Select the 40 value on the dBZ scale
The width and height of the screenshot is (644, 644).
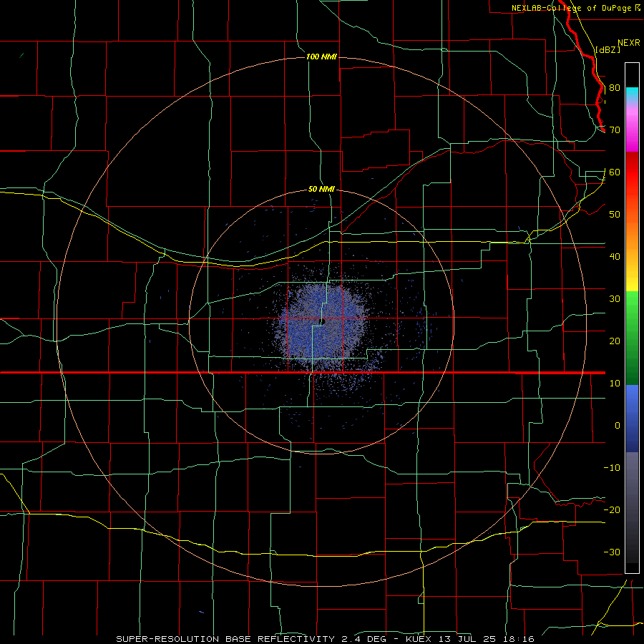point(615,257)
